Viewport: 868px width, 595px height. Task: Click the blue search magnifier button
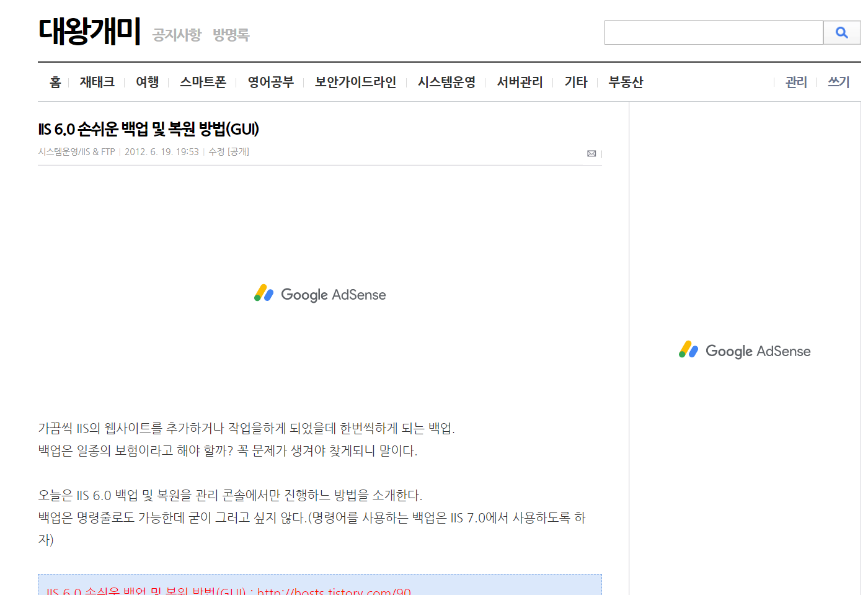point(841,33)
